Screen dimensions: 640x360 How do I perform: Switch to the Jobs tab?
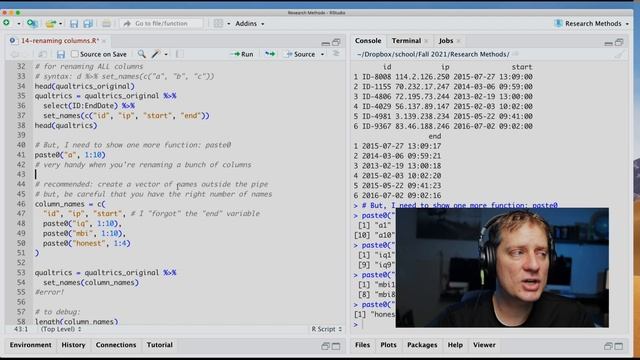(x=446, y=41)
